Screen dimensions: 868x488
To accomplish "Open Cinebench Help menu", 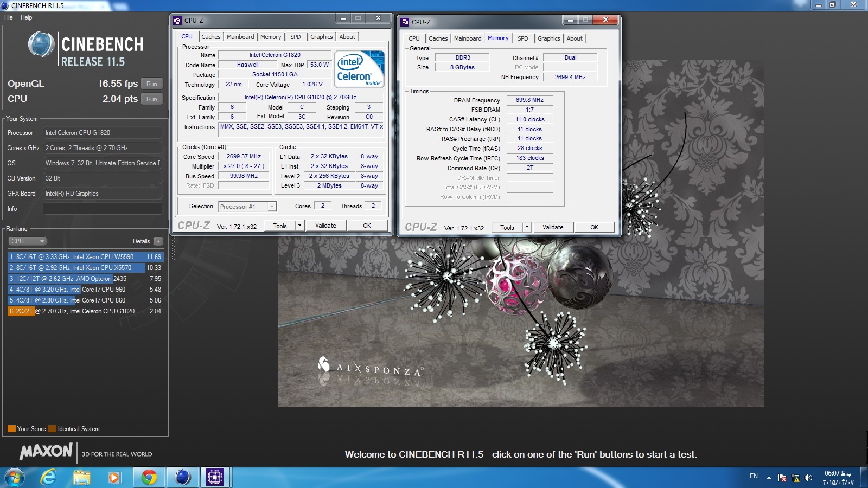I will pos(26,17).
